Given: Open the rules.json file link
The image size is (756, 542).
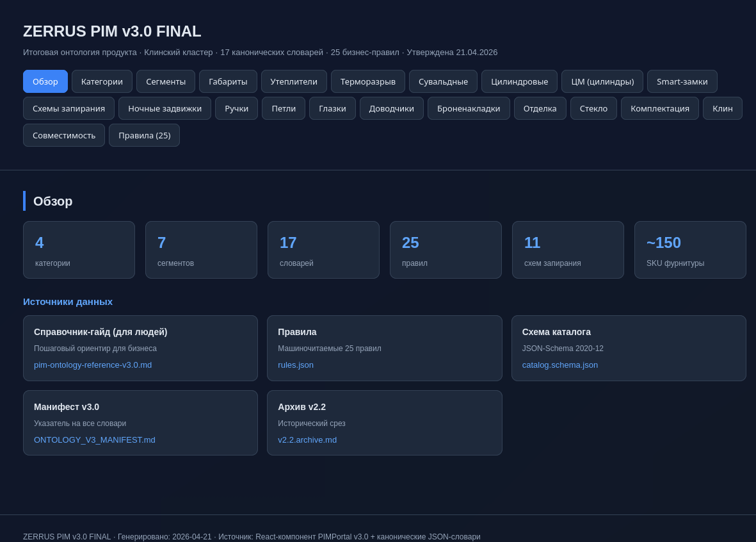Looking at the screenshot, I should coord(296,365).
